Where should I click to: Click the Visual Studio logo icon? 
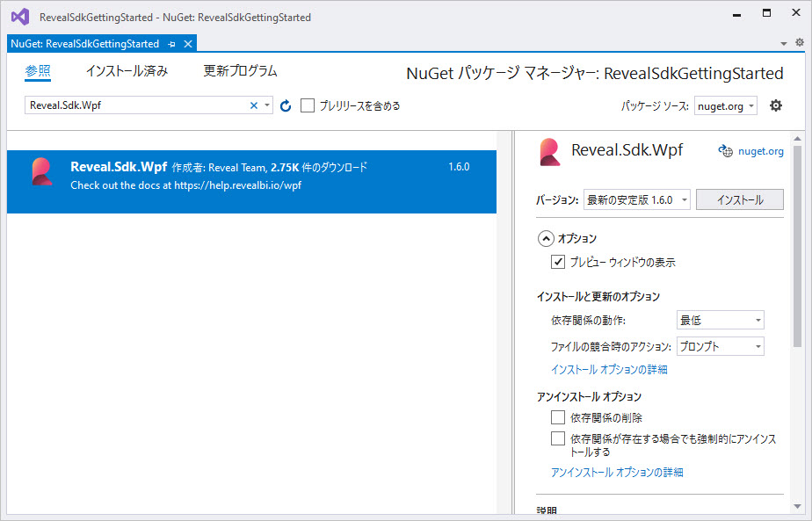tap(19, 17)
